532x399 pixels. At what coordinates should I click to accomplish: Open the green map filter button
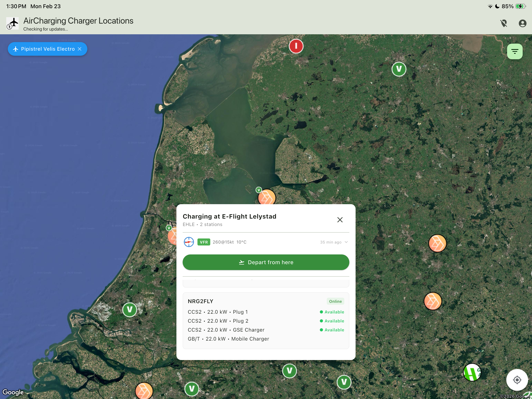[x=515, y=51]
